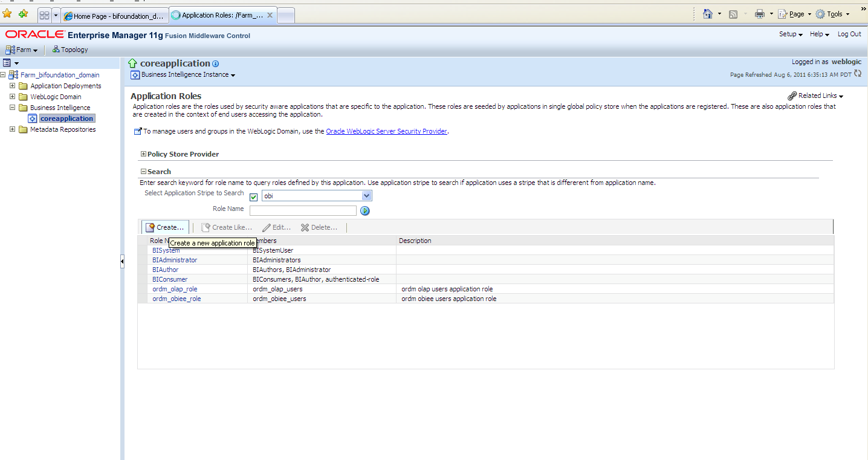Screen dimensions: 868x460
Task: Click the green up arrow status icon
Action: coord(133,63)
